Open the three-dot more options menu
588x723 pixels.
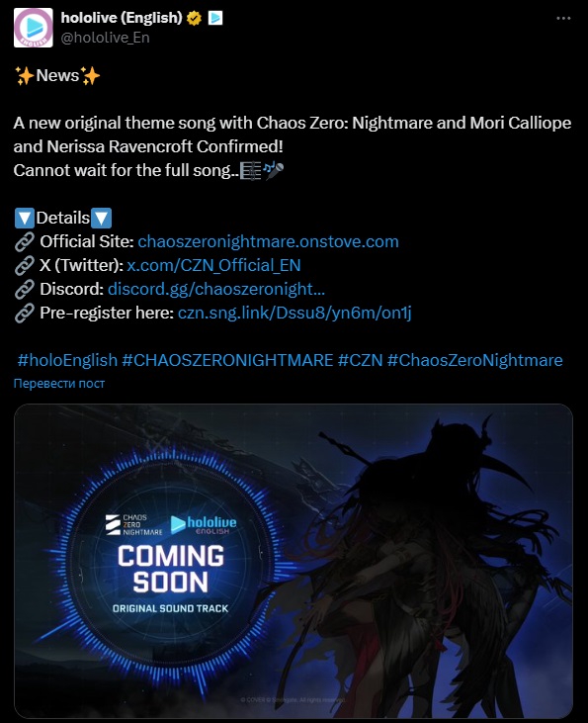tap(563, 19)
